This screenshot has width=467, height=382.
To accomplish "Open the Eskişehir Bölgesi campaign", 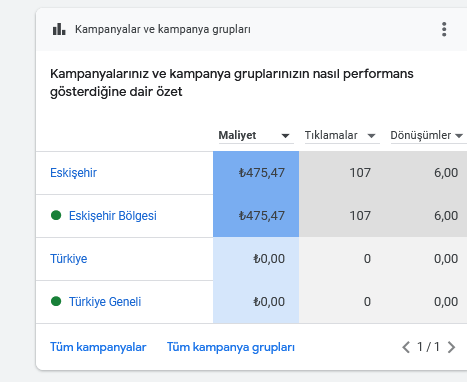I will click(x=113, y=216).
